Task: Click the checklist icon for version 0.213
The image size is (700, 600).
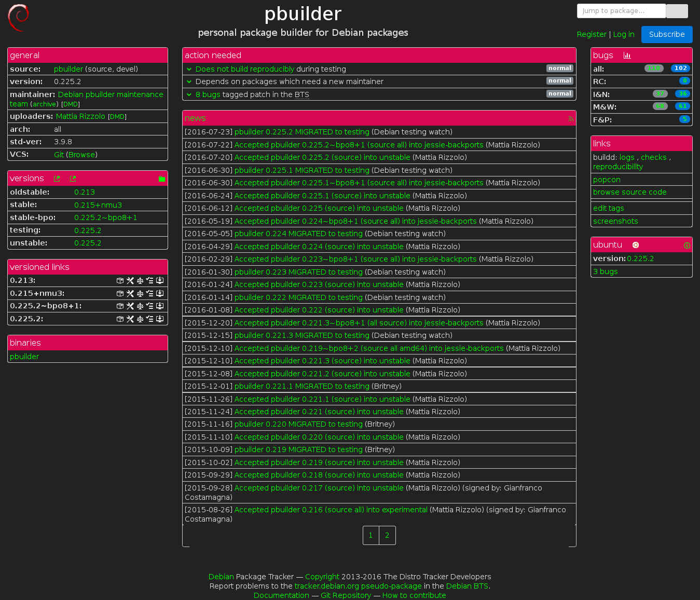Action: [x=150, y=281]
